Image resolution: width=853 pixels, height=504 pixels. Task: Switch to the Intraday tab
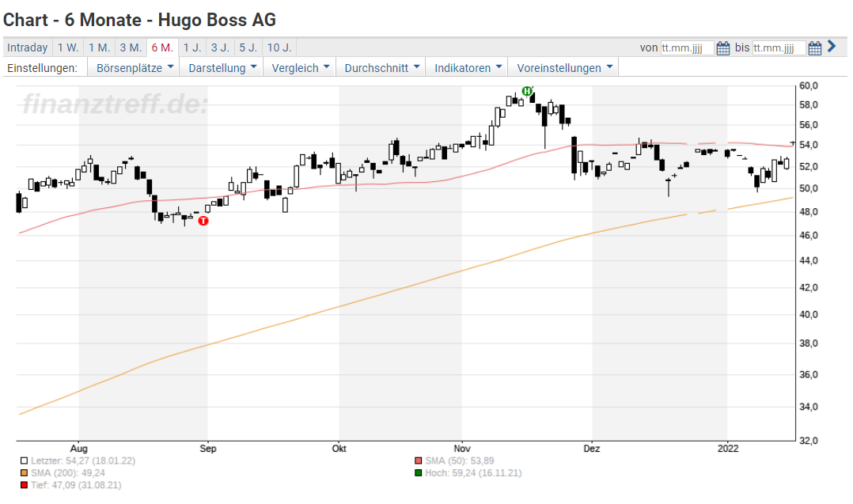coord(27,47)
